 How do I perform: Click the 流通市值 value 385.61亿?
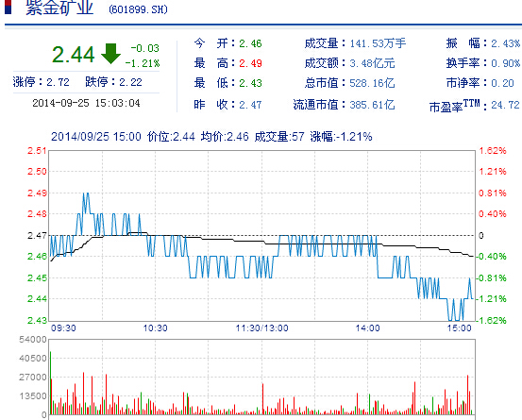click(372, 105)
